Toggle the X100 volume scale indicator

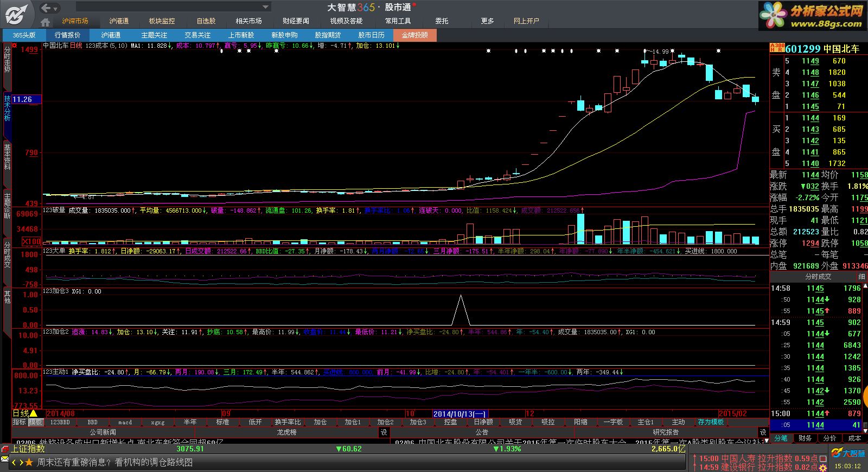[31, 241]
